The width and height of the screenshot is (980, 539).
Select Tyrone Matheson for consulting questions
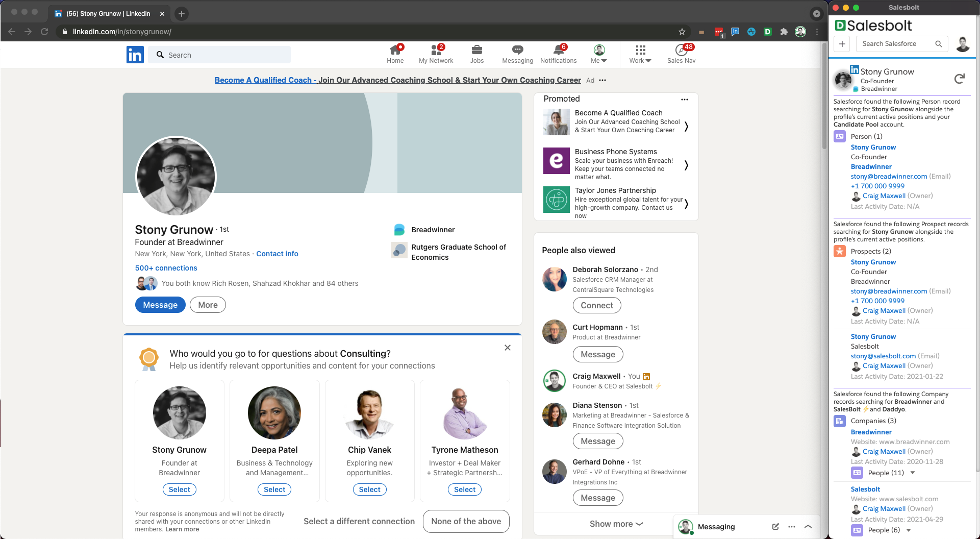coord(464,489)
